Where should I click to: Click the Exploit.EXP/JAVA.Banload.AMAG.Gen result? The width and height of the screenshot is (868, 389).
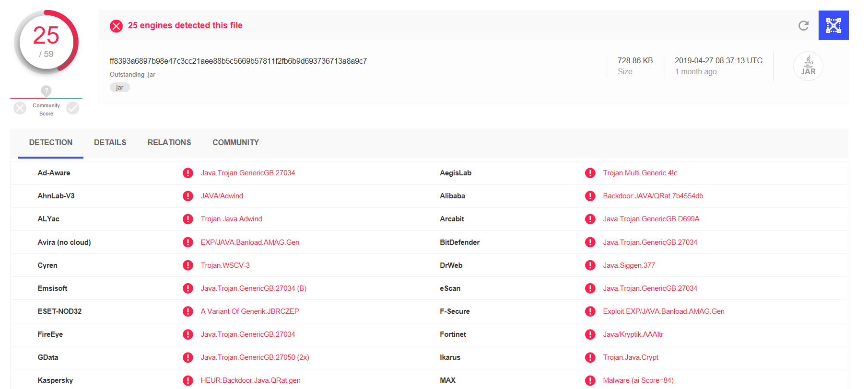point(664,311)
